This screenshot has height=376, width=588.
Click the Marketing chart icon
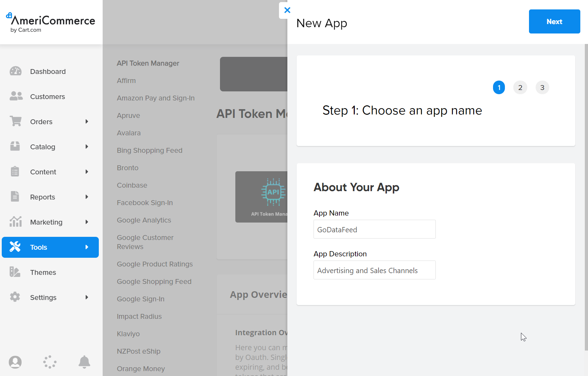tap(15, 221)
